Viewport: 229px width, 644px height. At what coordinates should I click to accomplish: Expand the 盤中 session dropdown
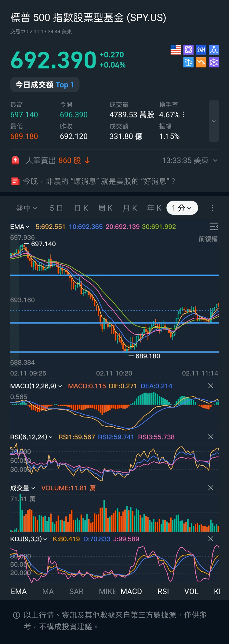(26, 208)
